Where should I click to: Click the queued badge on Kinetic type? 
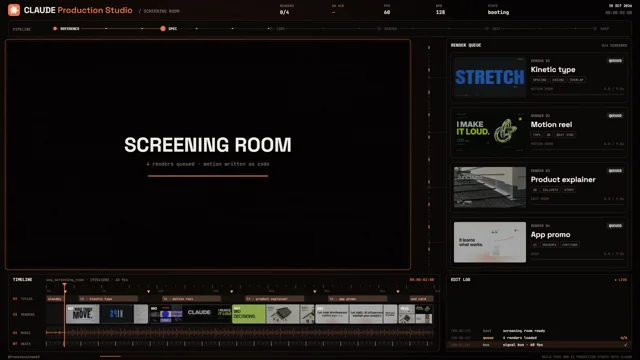click(x=615, y=61)
